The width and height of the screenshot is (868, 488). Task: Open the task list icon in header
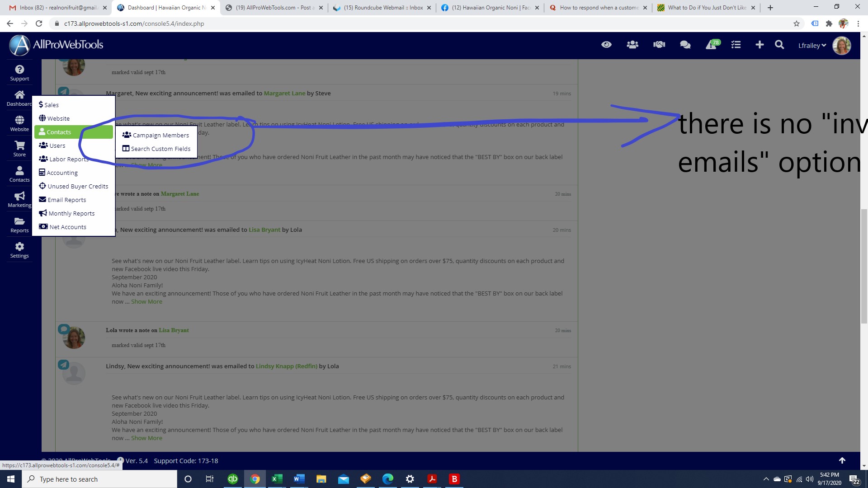(736, 45)
